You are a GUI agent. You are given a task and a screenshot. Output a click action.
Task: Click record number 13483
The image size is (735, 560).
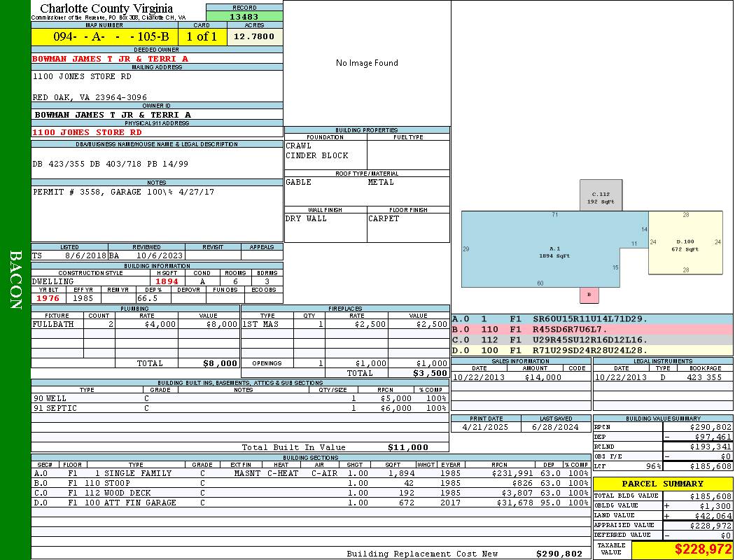tap(244, 16)
